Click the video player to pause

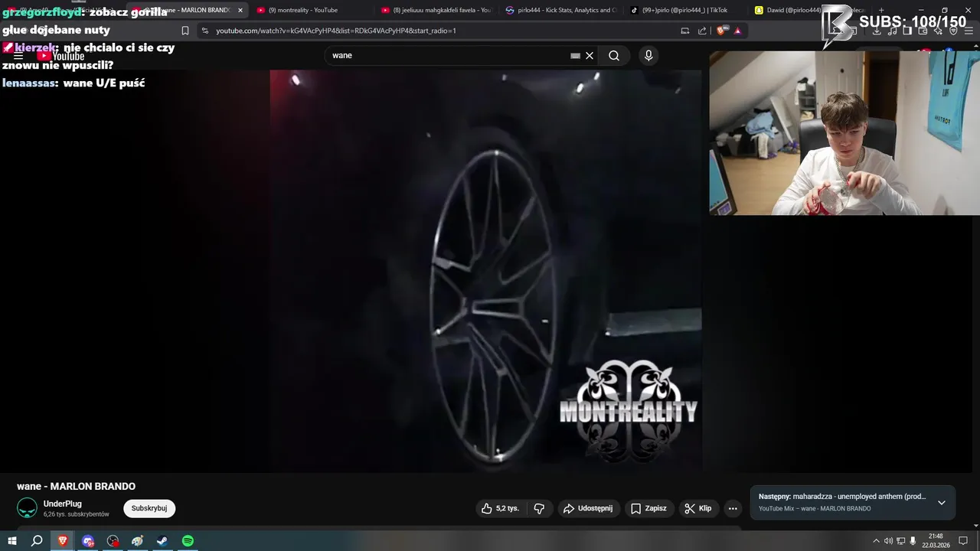tap(485, 271)
